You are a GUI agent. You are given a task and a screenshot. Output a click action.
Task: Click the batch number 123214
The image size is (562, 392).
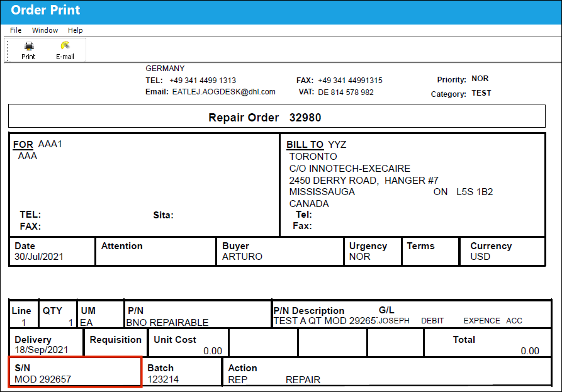[163, 379]
